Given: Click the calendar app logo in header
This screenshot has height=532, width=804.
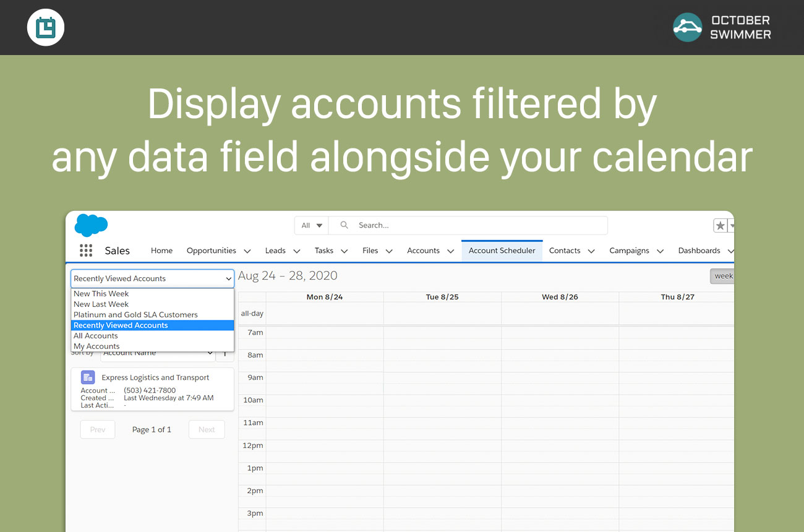Looking at the screenshot, I should coord(46,28).
